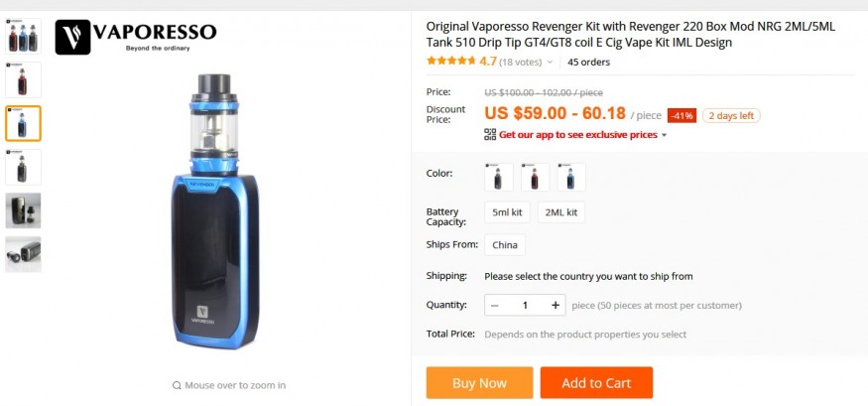Select the blue color swatch
Image resolution: width=868 pixels, height=406 pixels.
pos(570,178)
